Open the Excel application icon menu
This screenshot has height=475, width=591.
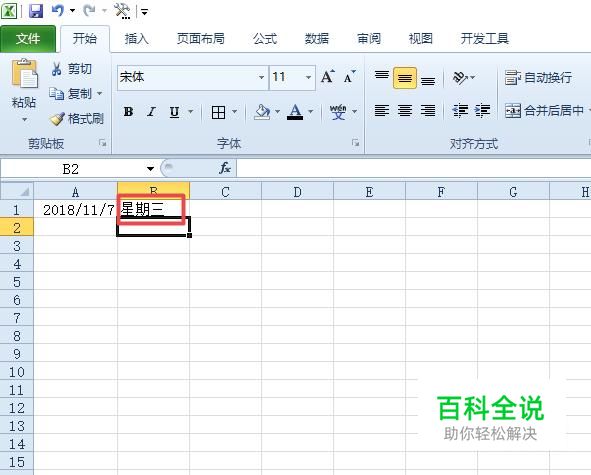click(9, 11)
